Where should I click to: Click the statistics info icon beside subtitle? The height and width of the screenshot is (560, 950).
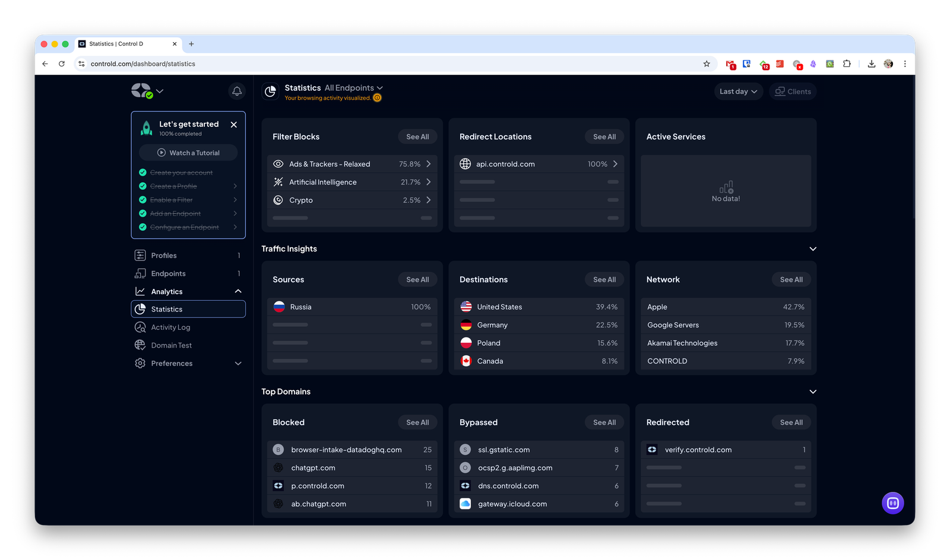(377, 98)
